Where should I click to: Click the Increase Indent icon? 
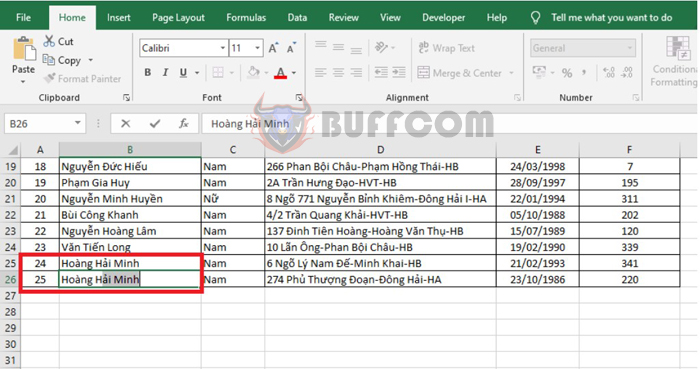pyautogui.click(x=399, y=72)
